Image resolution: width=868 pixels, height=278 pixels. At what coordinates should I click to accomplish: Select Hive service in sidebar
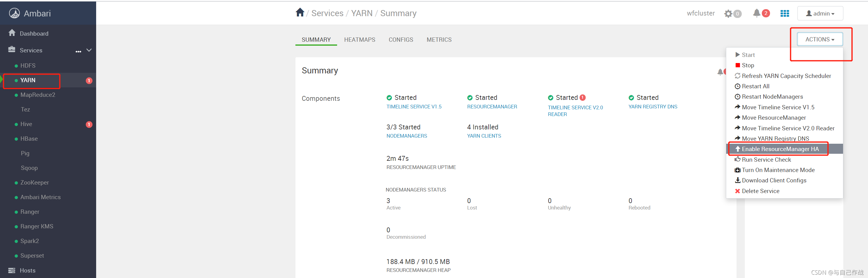pos(26,124)
